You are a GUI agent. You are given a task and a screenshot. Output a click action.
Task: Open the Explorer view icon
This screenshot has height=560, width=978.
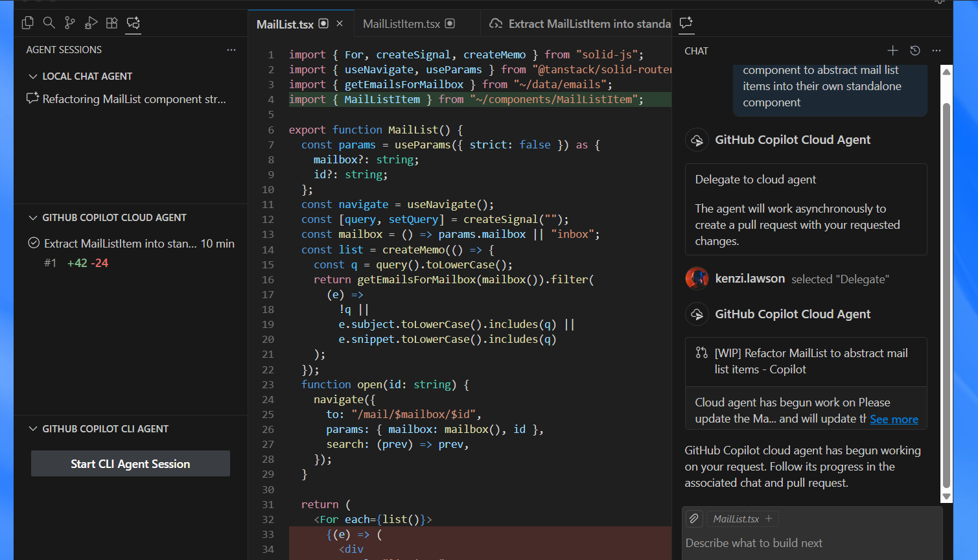point(27,23)
